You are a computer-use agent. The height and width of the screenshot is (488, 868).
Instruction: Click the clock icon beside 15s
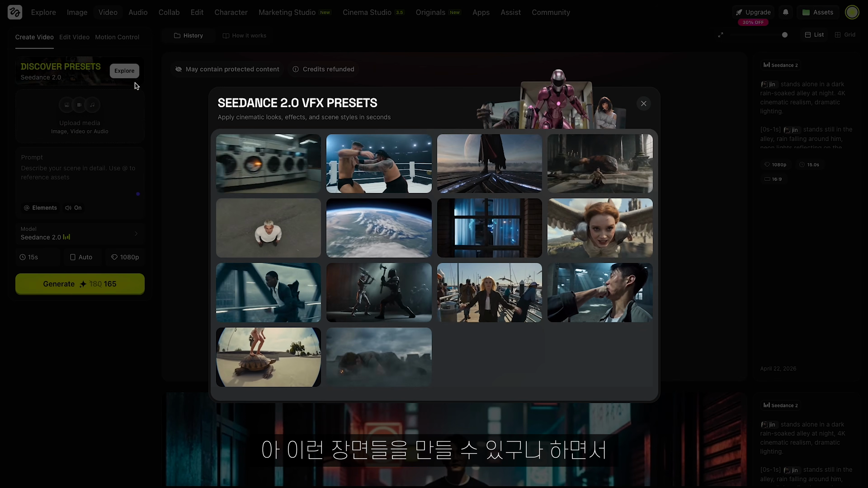[23, 257]
